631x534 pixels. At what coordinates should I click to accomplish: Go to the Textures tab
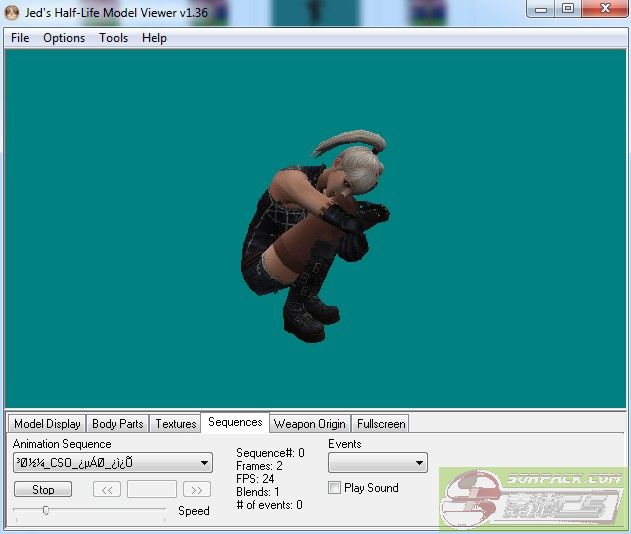[x=176, y=424]
